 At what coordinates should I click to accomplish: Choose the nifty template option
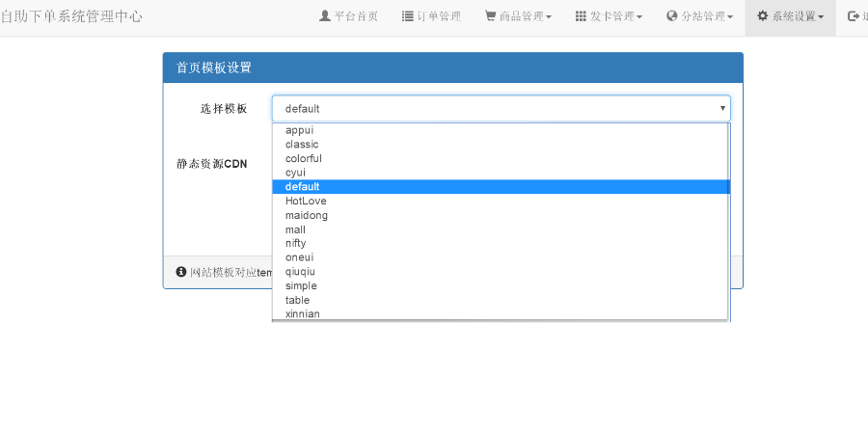[x=501, y=243]
